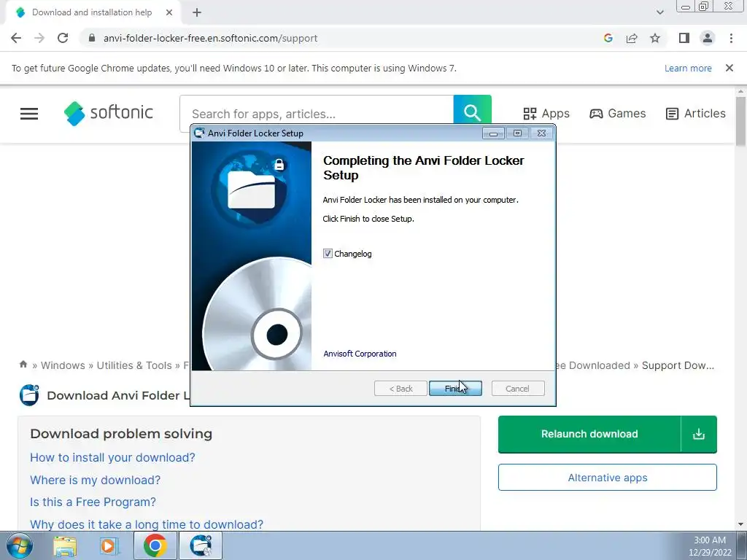The image size is (747, 560).
Task: Open Chrome profile avatar
Action: pos(708,38)
